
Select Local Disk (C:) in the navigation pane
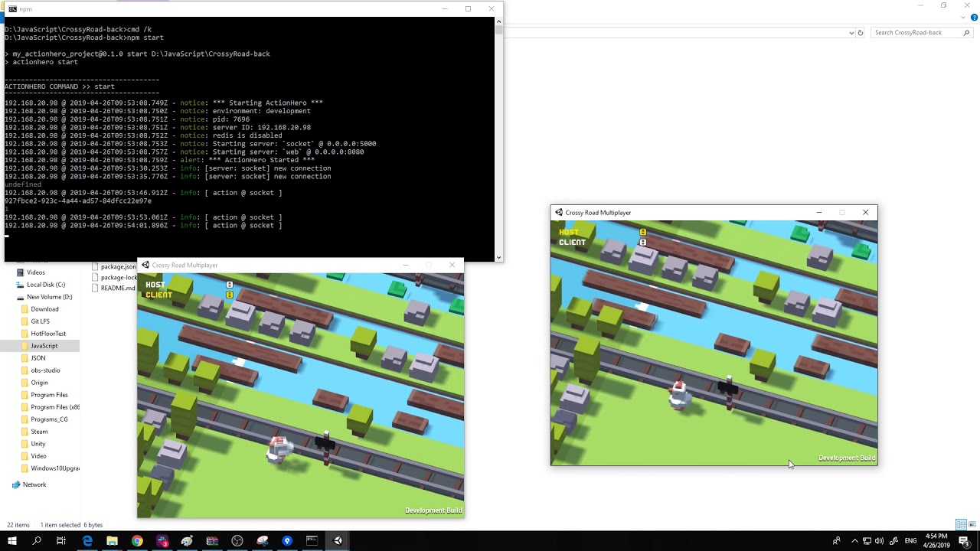click(x=45, y=285)
